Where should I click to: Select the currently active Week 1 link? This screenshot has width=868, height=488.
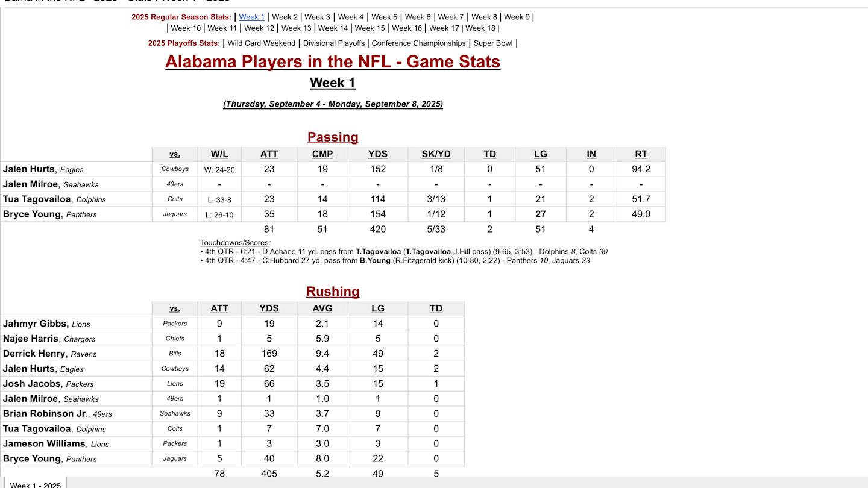point(251,17)
